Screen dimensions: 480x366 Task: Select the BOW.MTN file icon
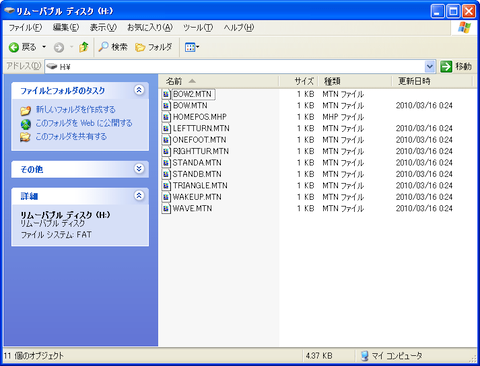click(166, 106)
